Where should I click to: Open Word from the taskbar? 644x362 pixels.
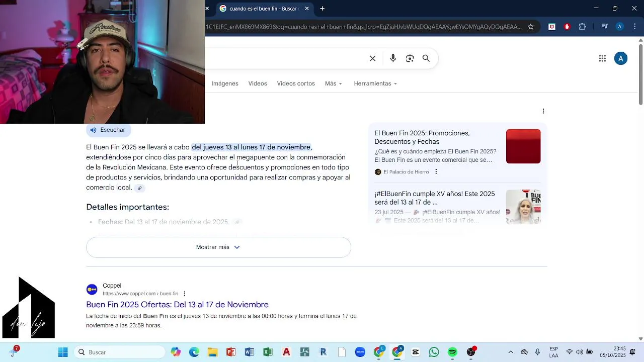[x=250, y=352]
